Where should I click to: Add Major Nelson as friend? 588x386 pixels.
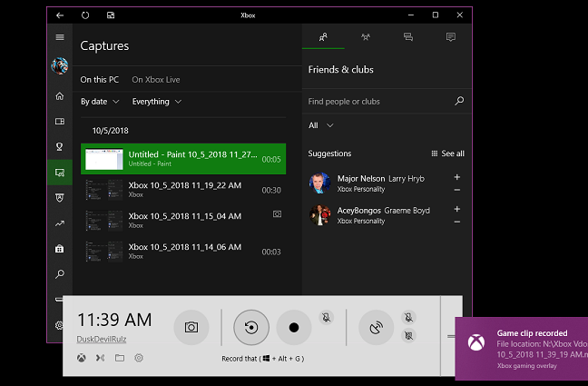(456, 177)
